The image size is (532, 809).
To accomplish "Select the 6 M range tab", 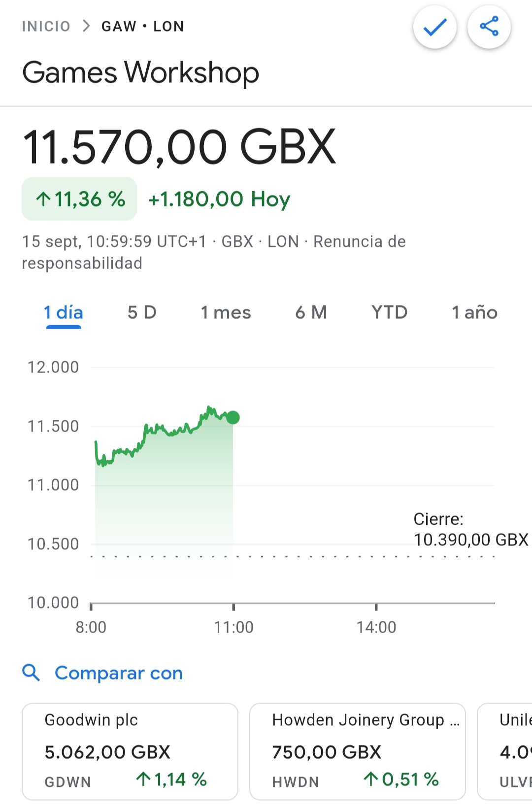I will tap(311, 312).
